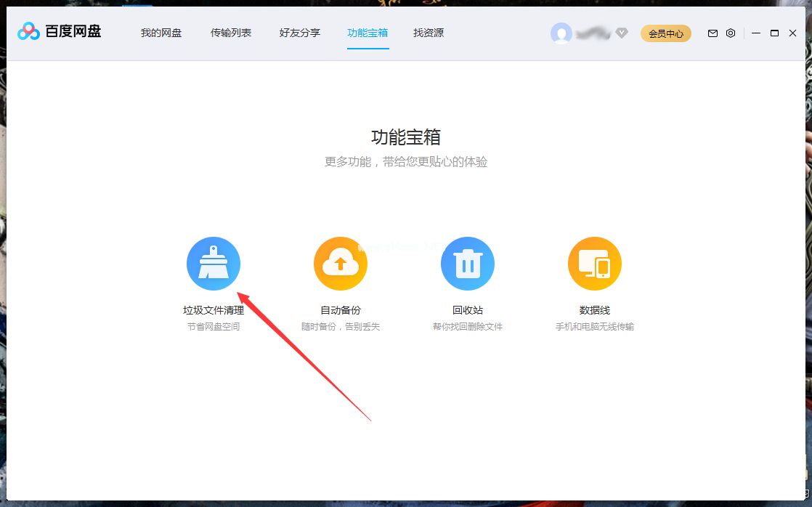Click the user avatar picture
The width and height of the screenshot is (812, 507).
(561, 33)
